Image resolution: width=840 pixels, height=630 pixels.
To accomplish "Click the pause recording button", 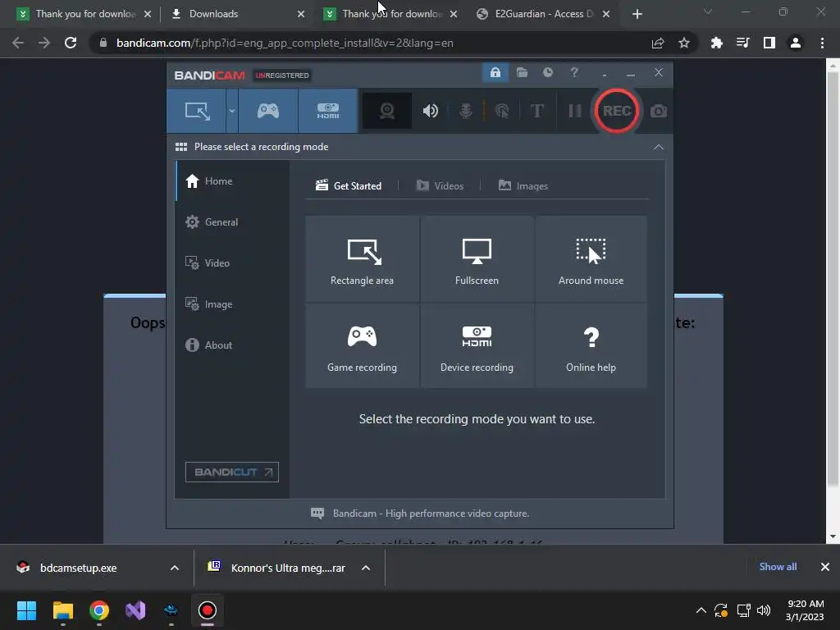I will 575,111.
